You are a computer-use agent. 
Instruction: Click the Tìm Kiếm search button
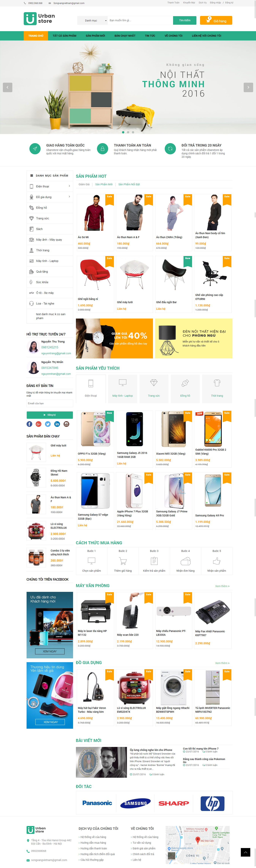coord(185,21)
